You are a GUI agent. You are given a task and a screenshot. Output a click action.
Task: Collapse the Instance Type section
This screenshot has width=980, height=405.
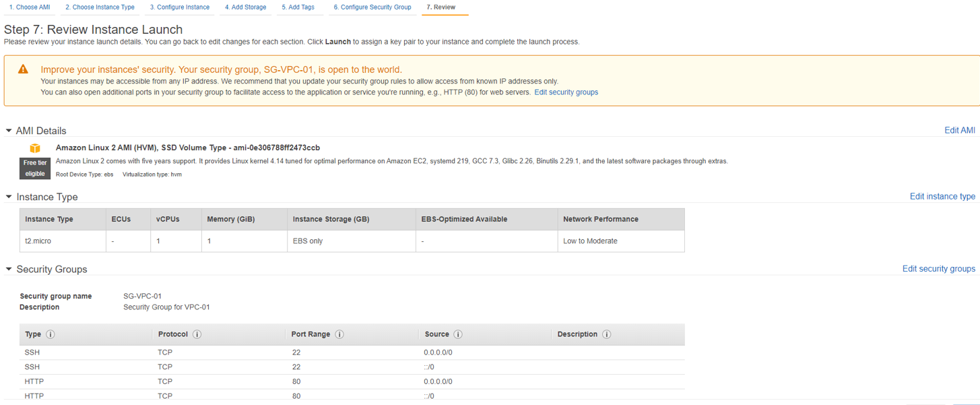click(9, 197)
